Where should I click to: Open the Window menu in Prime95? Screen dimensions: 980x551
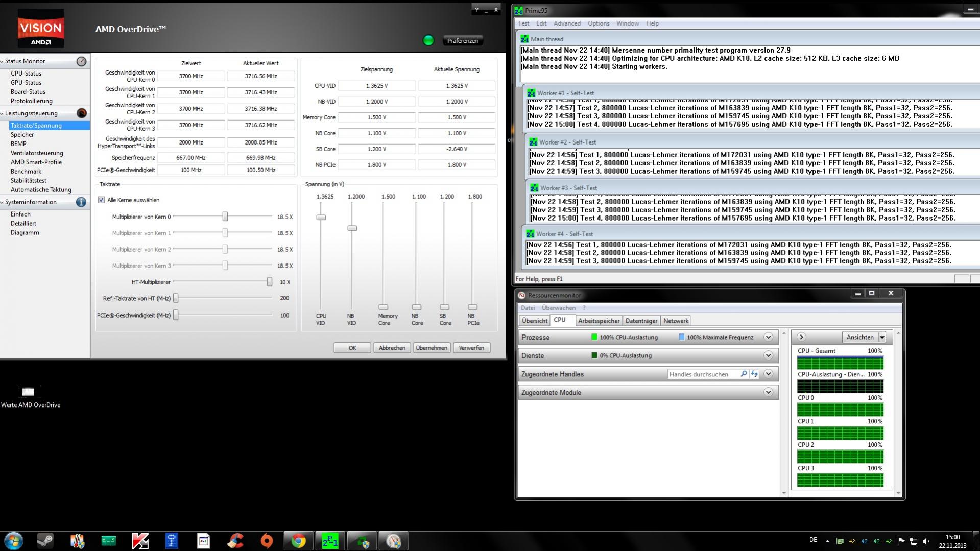coord(628,23)
